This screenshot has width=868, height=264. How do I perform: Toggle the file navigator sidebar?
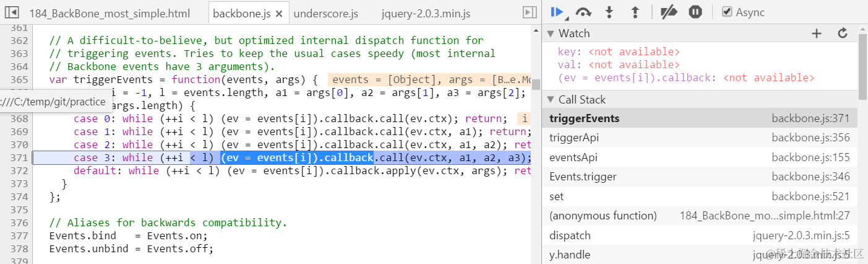tap(12, 12)
